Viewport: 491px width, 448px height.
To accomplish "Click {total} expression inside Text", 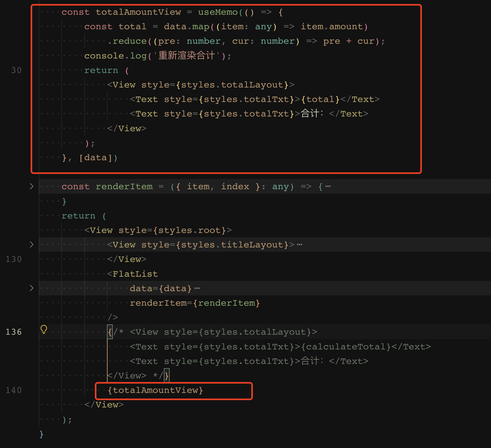I will (320, 99).
